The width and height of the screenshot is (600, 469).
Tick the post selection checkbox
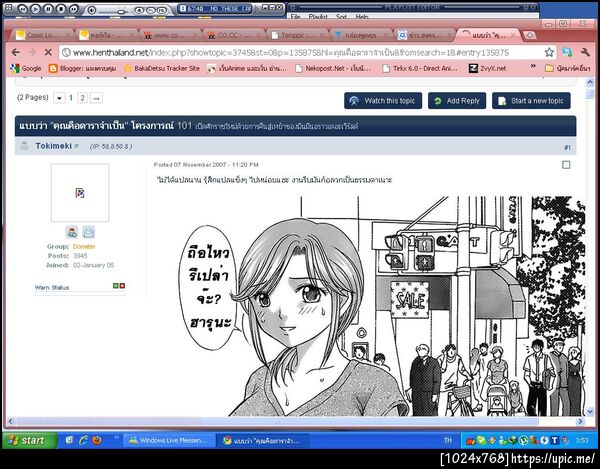(566, 165)
